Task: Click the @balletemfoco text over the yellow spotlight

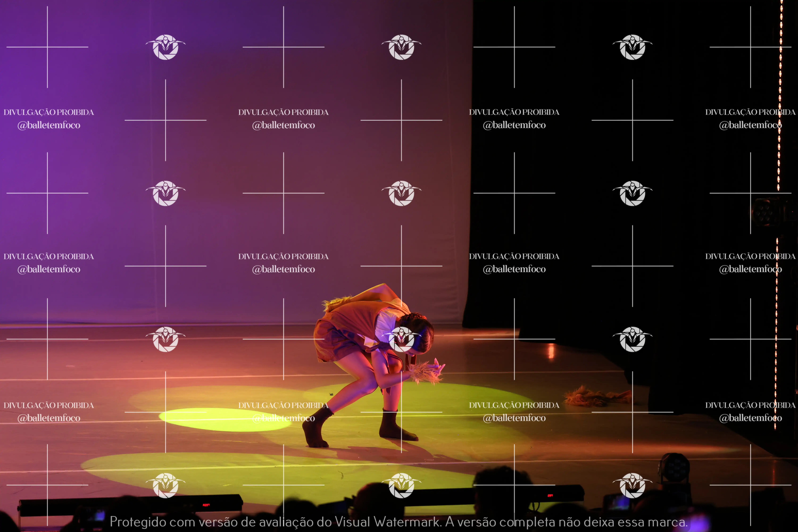Action: tap(283, 418)
